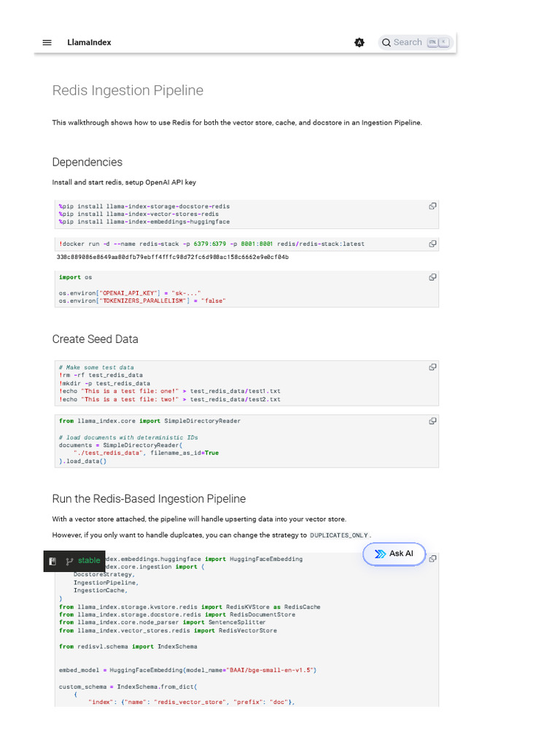Click the Search input field
Viewport: 560px width, 747px height.
pos(416,42)
